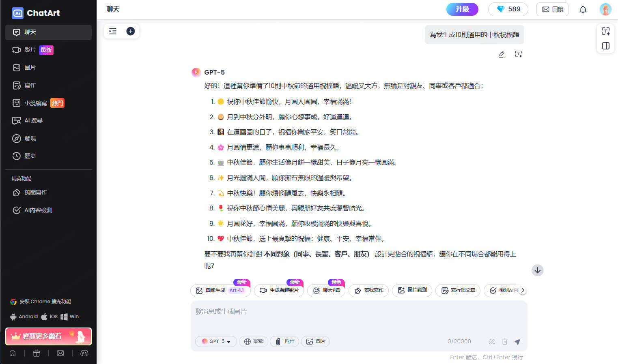Click the GPT-5 model avatar icon

196,73
